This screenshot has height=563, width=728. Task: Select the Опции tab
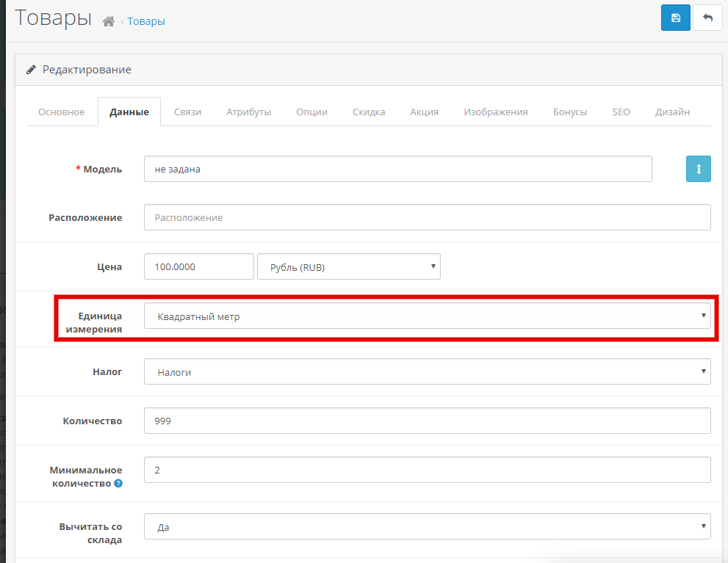click(311, 112)
